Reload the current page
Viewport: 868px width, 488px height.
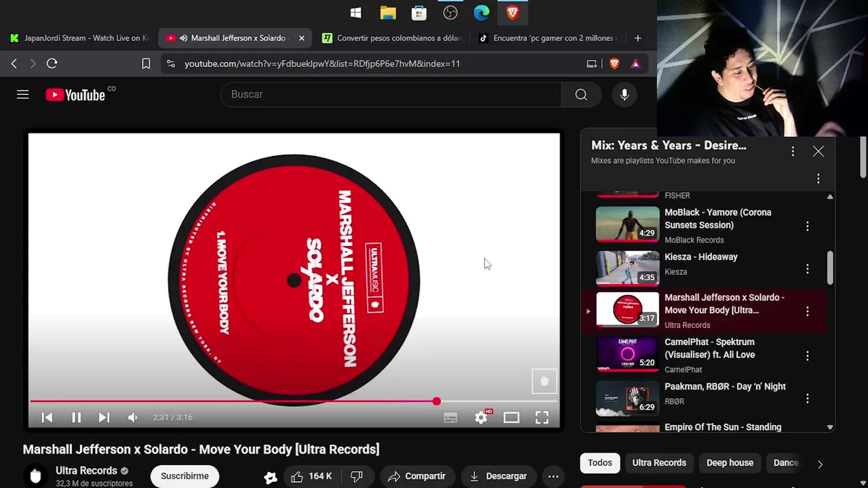[x=52, y=64]
